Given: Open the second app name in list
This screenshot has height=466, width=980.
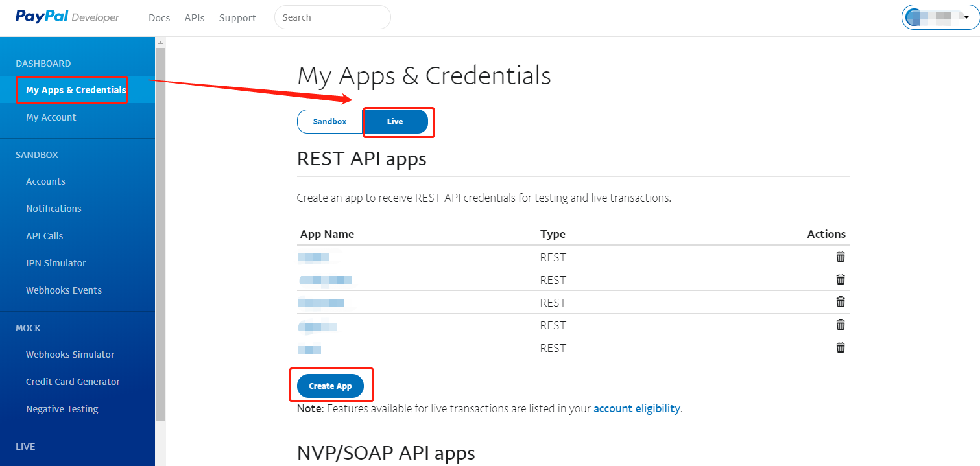Looking at the screenshot, I should 326,280.
